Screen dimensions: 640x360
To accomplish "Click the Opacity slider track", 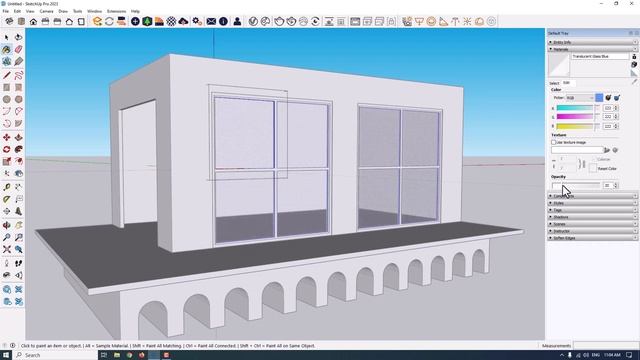I will (x=576, y=185).
